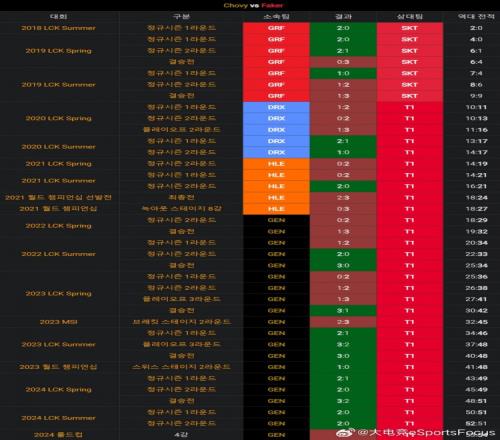Screen dimensions: 500x440
Task: Click the all-time record value '9:9'
Action: [476, 96]
